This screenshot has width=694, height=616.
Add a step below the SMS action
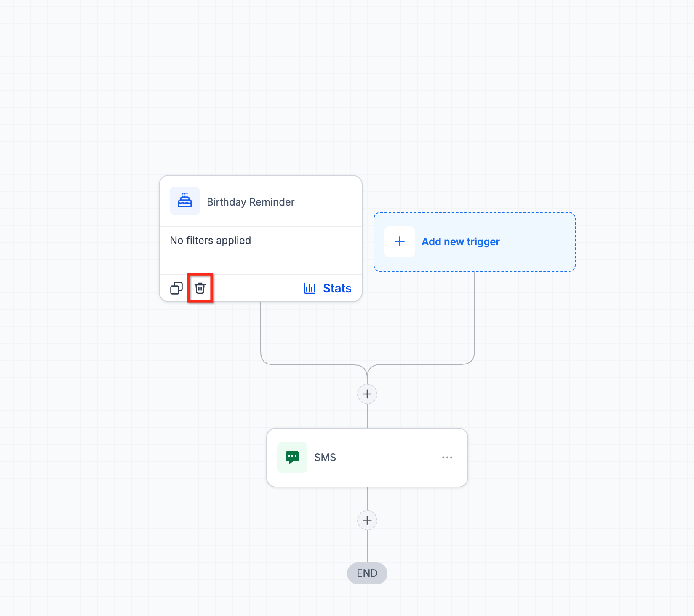coord(367,520)
